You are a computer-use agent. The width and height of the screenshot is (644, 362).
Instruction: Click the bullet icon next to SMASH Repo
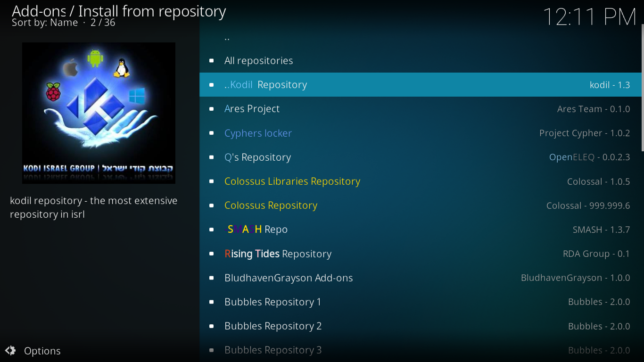pos(211,229)
